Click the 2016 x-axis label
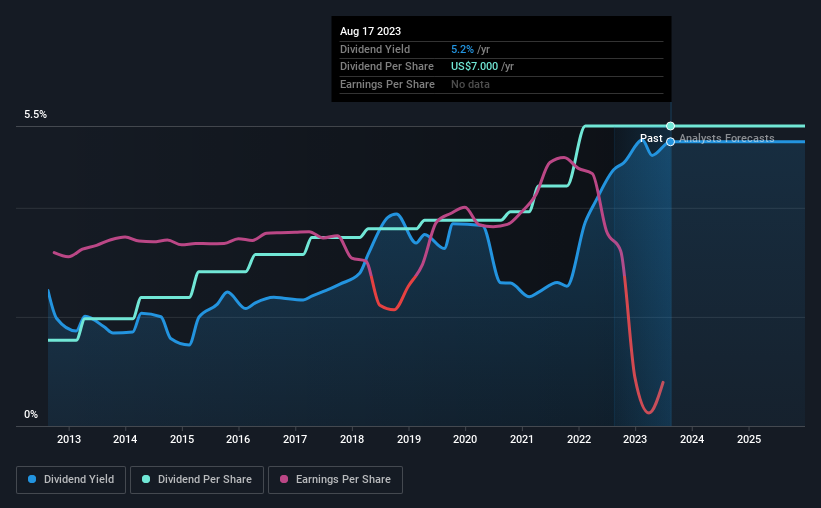The height and width of the screenshot is (508, 821). [x=238, y=439]
